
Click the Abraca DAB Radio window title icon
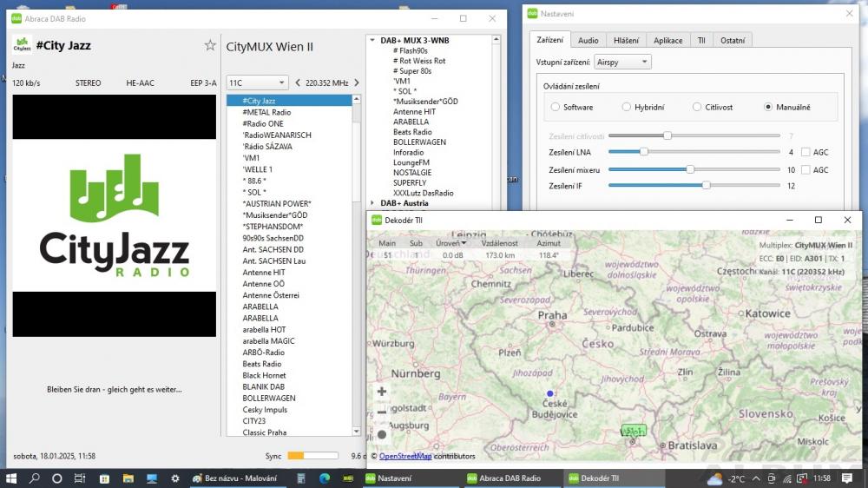click(16, 18)
